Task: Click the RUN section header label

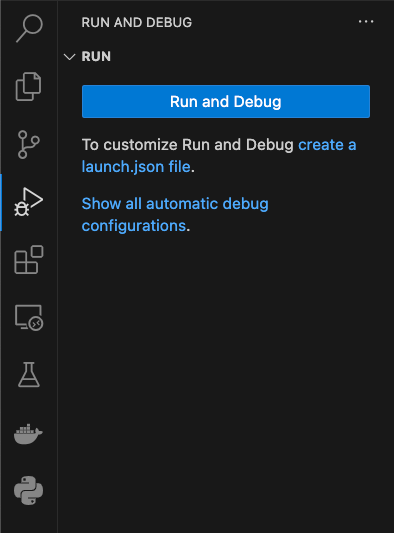Action: pos(96,56)
